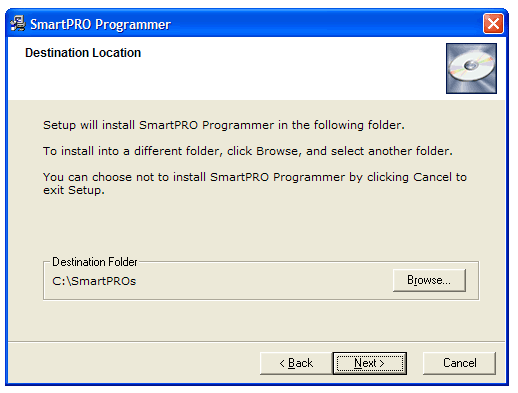The height and width of the screenshot is (393, 518).
Task: Proceed with the Next button
Action: tap(369, 363)
